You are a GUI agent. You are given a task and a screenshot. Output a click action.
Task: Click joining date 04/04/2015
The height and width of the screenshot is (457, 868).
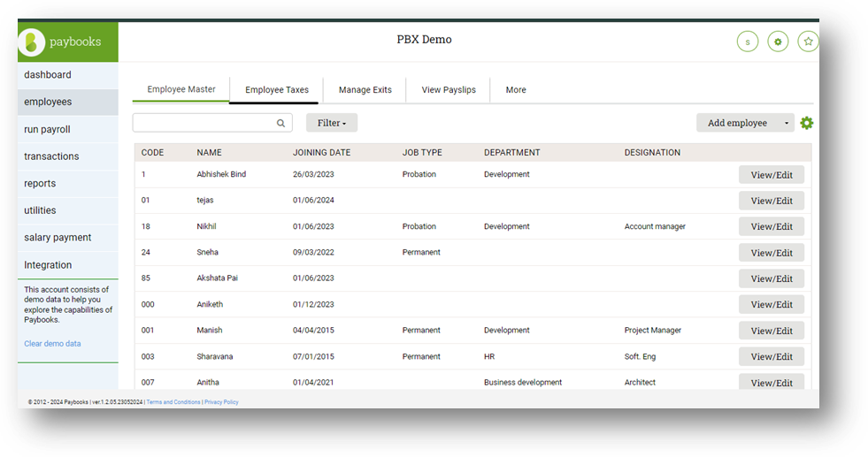click(x=313, y=331)
